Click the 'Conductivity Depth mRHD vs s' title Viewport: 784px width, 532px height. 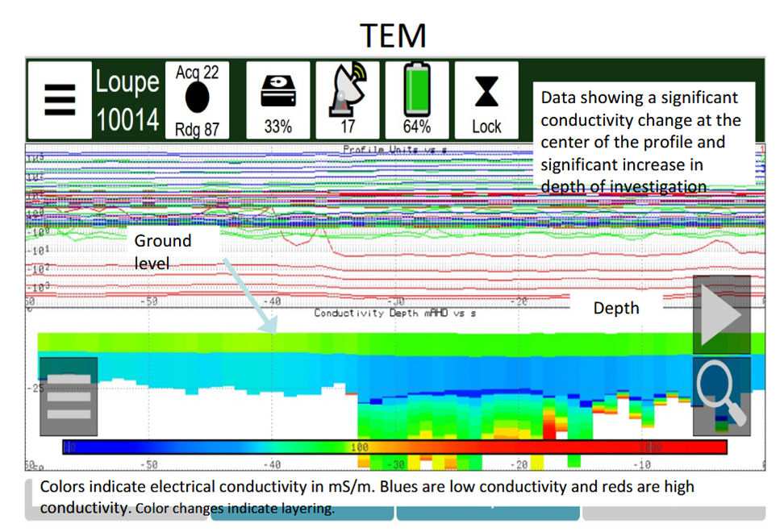[x=395, y=314]
